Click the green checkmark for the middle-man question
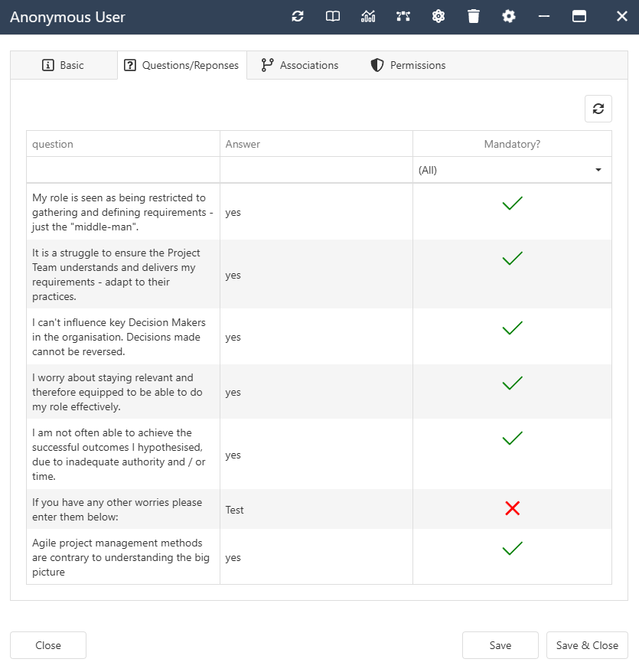This screenshot has height=672, width=639. [x=512, y=204]
